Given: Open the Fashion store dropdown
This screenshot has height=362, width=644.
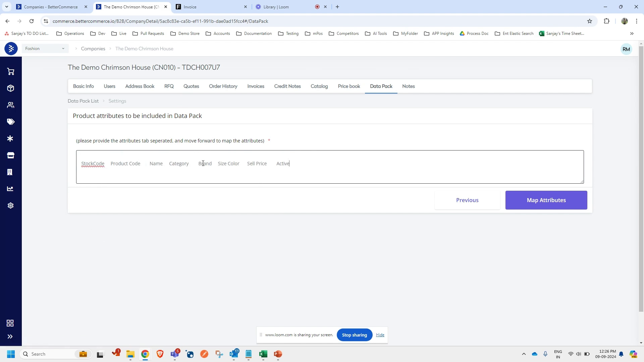Looking at the screenshot, I should (x=45, y=49).
